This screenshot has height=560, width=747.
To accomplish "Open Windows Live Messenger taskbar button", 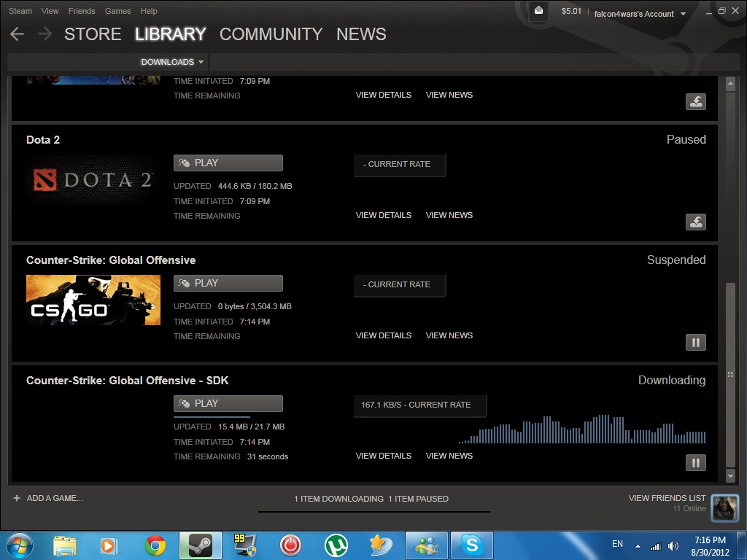I will pyautogui.click(x=426, y=545).
